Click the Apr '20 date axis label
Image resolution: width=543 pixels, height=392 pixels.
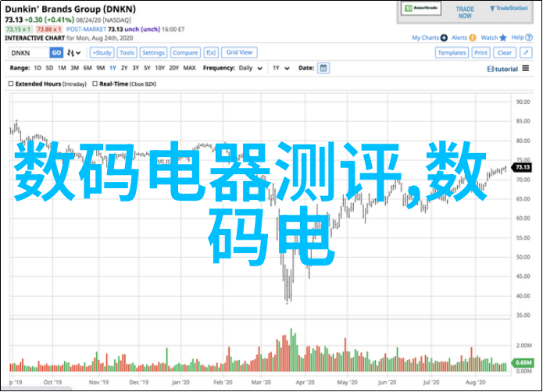pyautogui.click(x=305, y=383)
